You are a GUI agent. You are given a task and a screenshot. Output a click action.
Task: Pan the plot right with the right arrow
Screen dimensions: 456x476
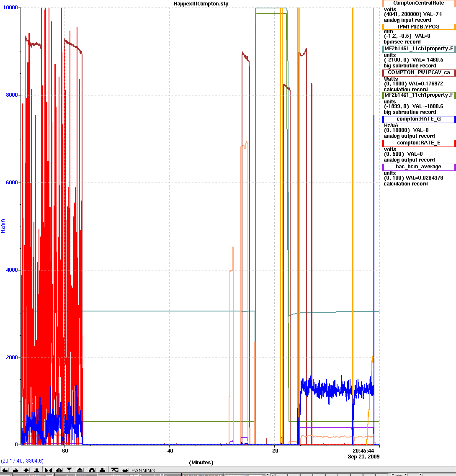pyautogui.click(x=15, y=470)
